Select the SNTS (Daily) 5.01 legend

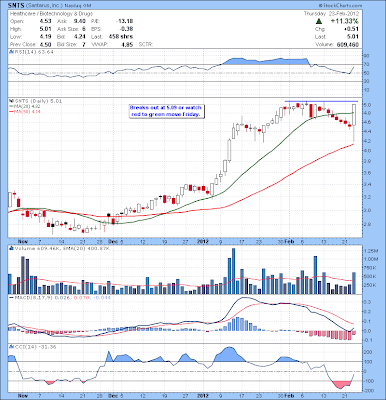[x=38, y=101]
